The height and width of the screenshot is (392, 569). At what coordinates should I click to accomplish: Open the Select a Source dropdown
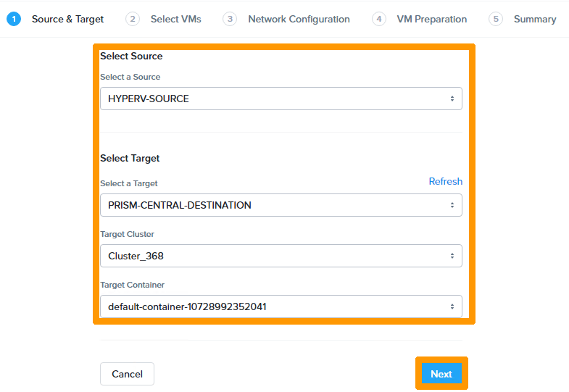click(281, 99)
